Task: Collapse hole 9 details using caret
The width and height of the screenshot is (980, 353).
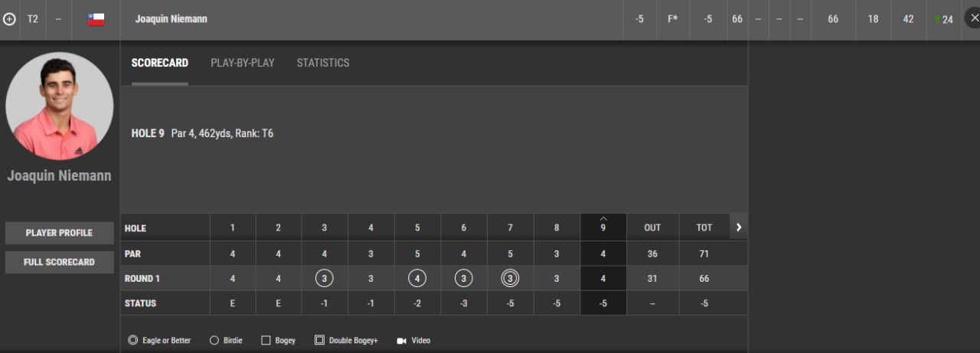Action: [603, 218]
